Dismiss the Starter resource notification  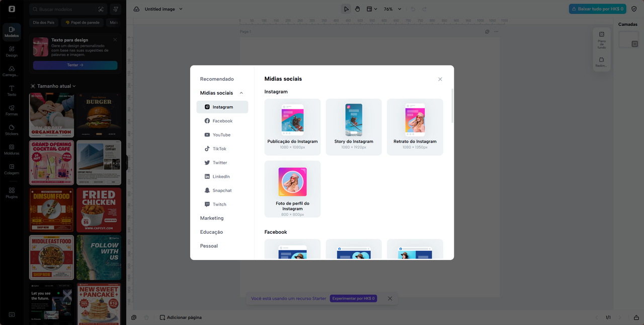390,298
